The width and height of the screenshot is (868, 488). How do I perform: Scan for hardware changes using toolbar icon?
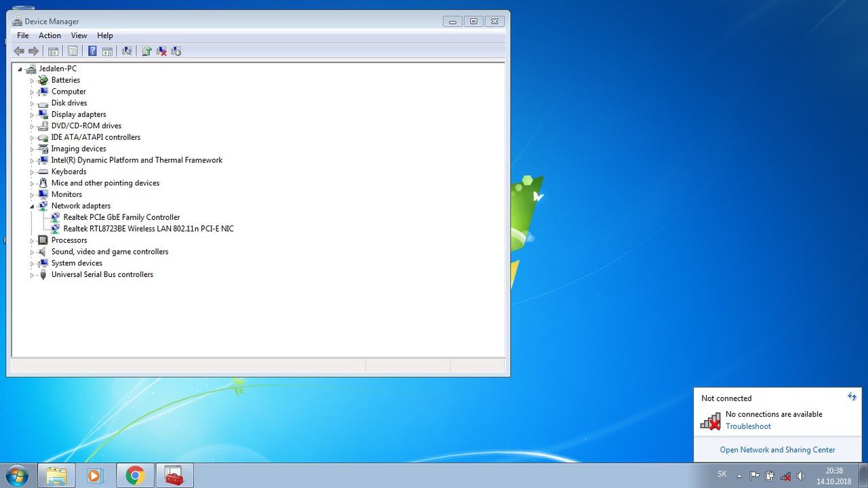click(126, 51)
